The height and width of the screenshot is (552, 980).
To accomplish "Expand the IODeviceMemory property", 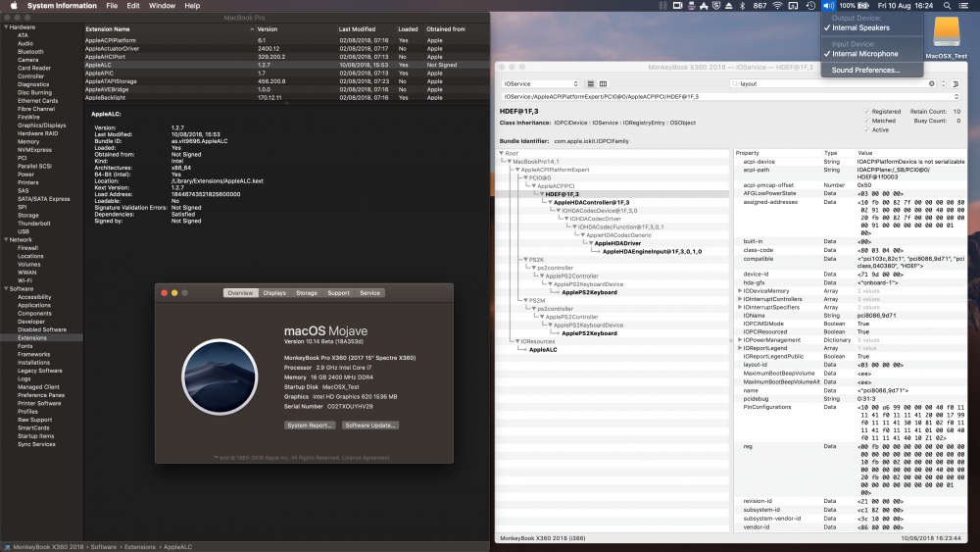I will 740,290.
